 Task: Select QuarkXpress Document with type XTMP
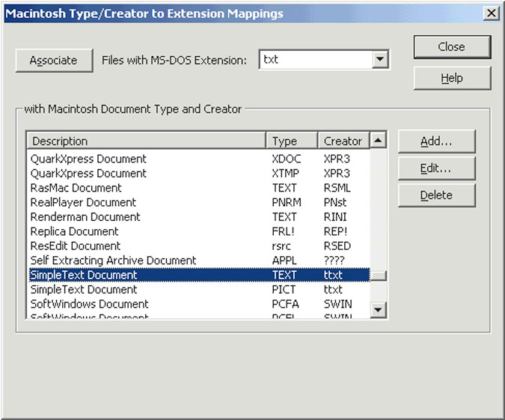199,174
